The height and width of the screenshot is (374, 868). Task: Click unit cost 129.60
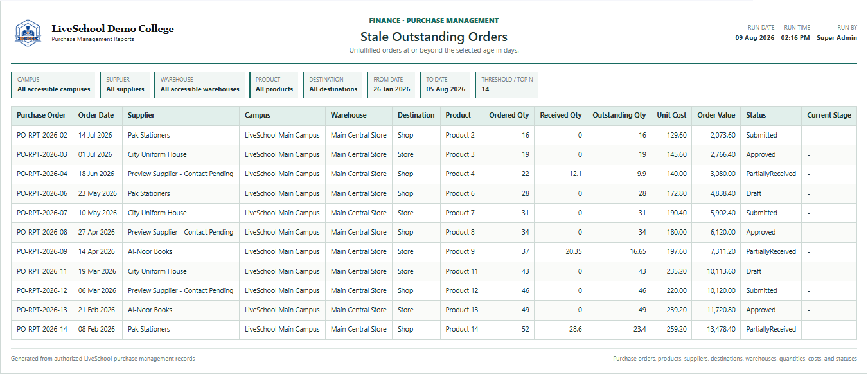(677, 135)
